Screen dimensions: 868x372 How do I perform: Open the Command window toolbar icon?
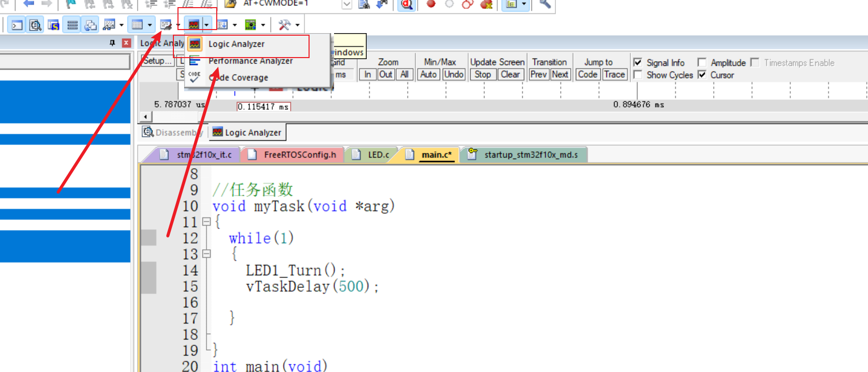click(x=17, y=25)
